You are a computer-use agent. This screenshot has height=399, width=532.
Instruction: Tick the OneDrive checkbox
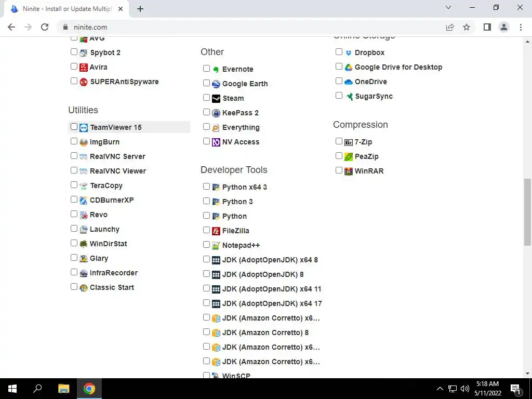pyautogui.click(x=339, y=81)
